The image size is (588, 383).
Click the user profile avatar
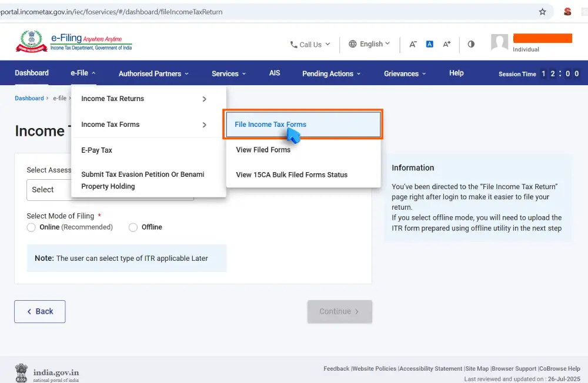[499, 42]
